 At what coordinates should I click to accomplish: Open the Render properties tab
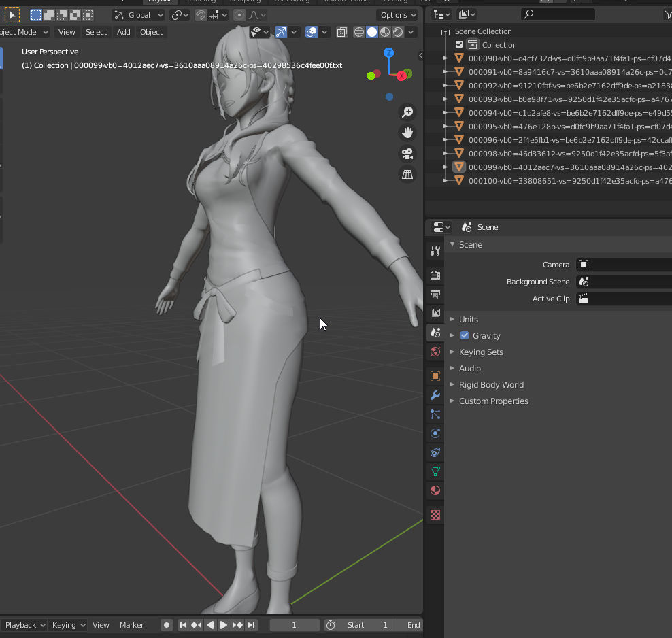pyautogui.click(x=435, y=275)
